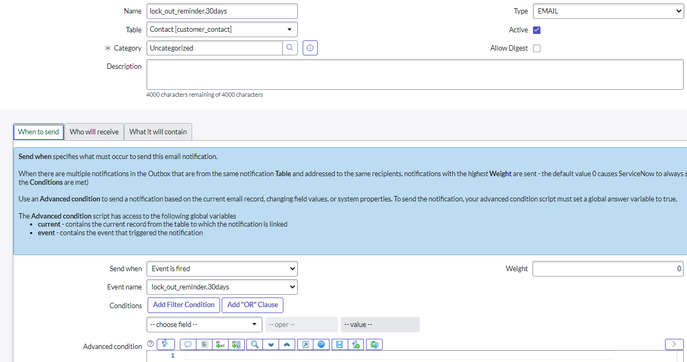Click the disabled oper dropdown
The height and width of the screenshot is (362, 687).
pos(301,324)
